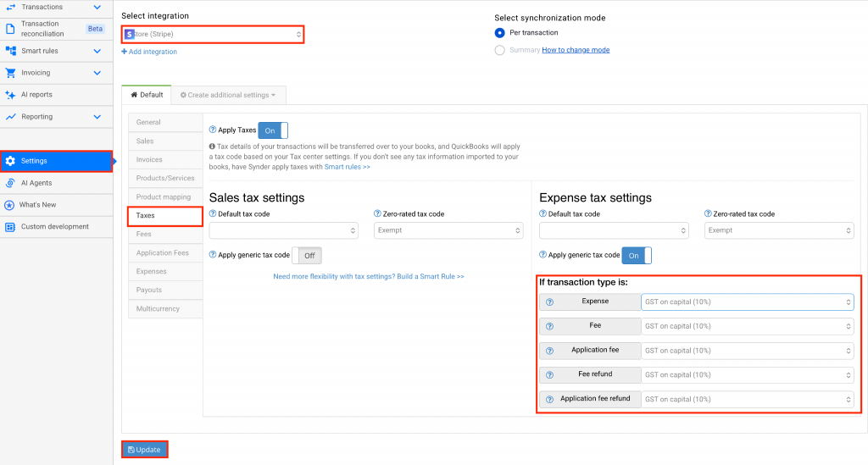The height and width of the screenshot is (465, 868).
Task: Expand the Smart rules sidebar section
Action: 97,51
